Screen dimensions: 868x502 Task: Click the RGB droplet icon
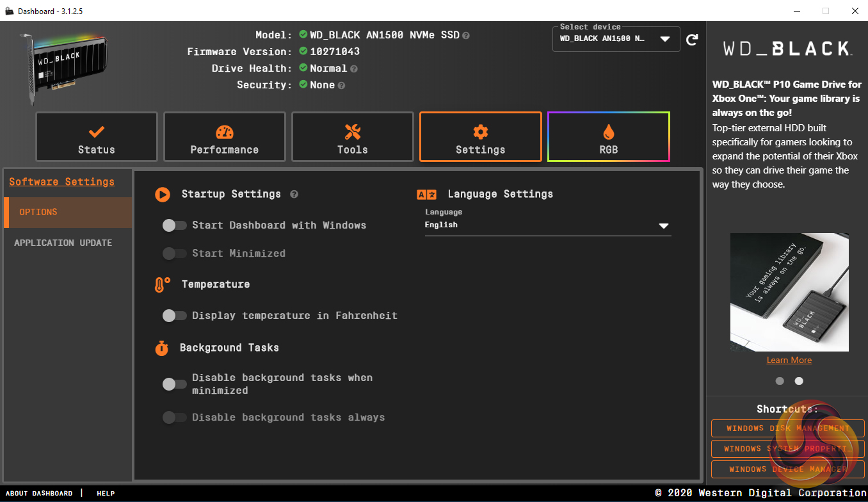[609, 132]
